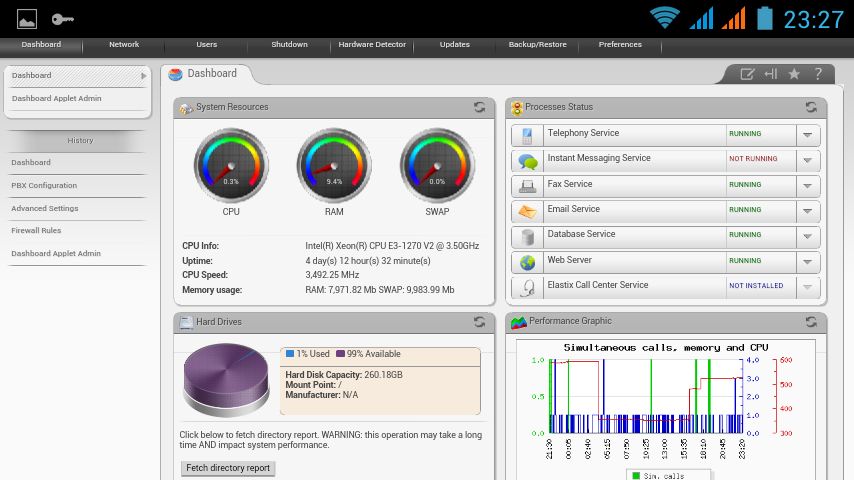Image resolution: width=854 pixels, height=480 pixels.
Task: Click the SWAP usage gauge
Action: pos(437,166)
